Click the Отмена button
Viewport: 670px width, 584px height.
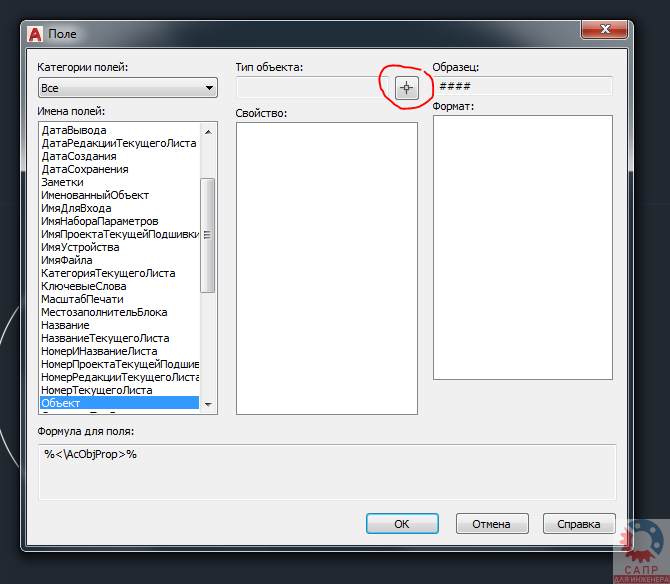click(x=492, y=524)
